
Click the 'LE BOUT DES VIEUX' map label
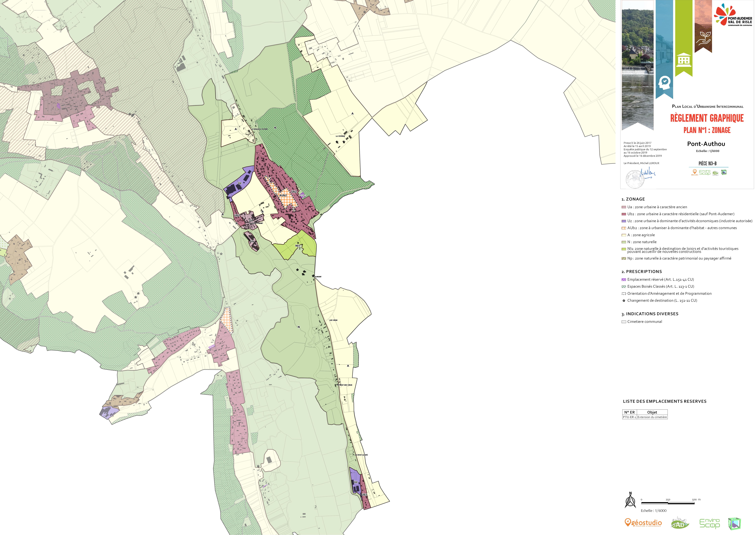click(x=345, y=385)
